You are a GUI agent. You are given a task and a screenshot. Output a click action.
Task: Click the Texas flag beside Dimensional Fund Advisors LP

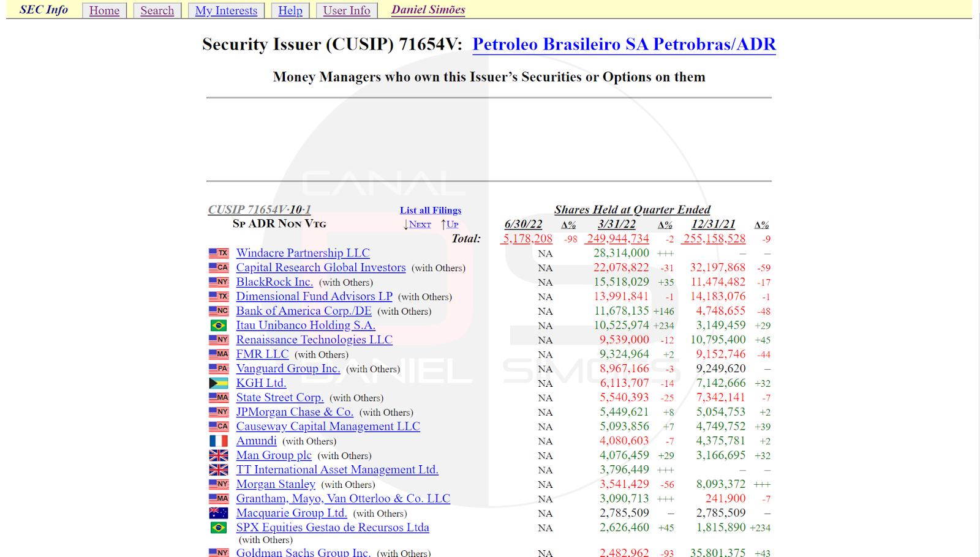(219, 296)
